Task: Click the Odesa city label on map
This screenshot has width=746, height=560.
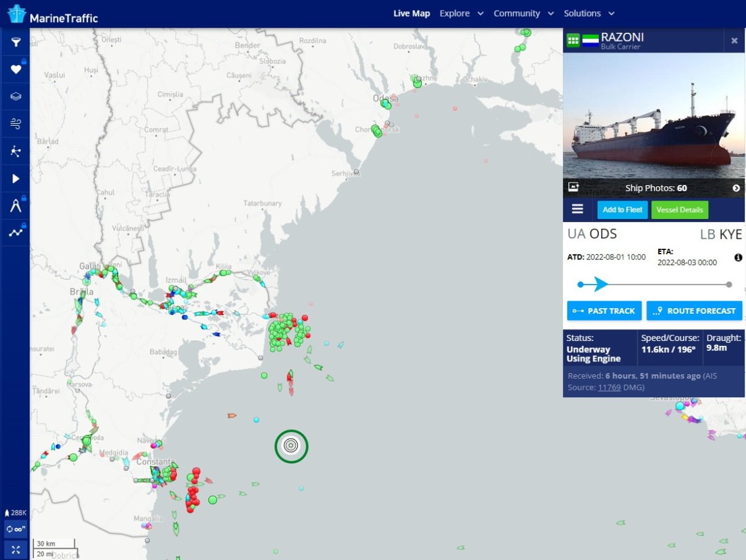Action: click(385, 98)
